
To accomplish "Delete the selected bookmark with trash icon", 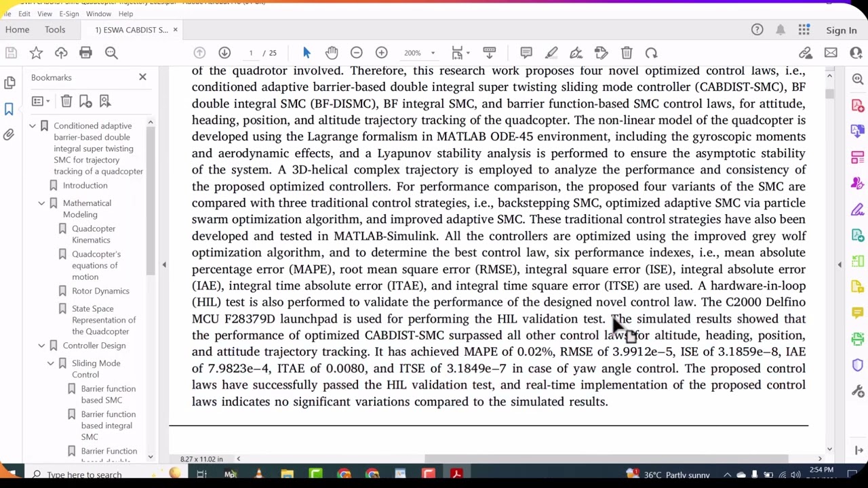I will (x=66, y=101).
